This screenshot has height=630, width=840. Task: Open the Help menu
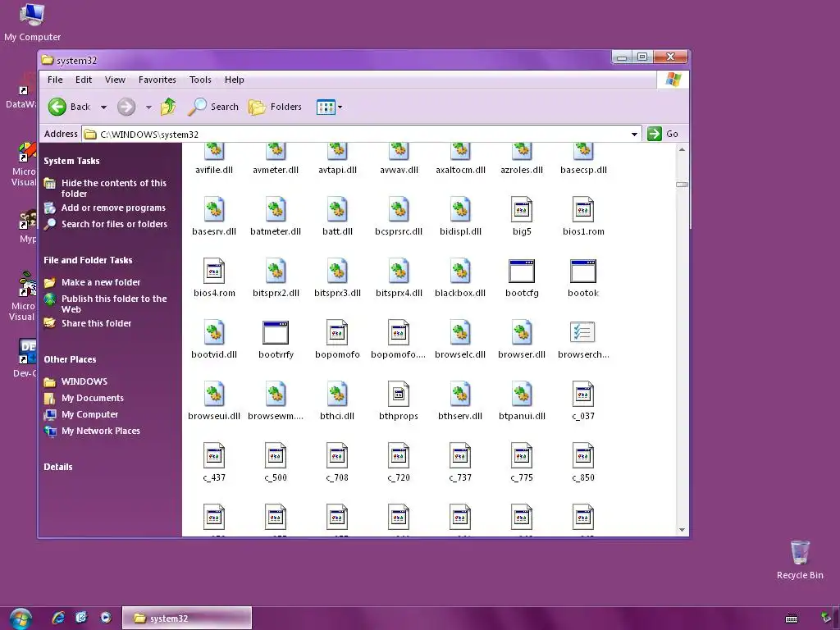click(x=234, y=80)
